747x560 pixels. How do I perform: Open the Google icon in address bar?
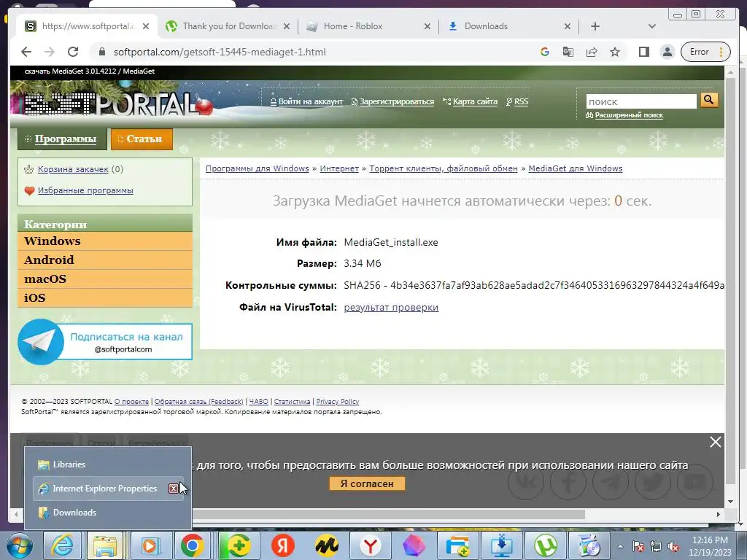click(x=544, y=52)
